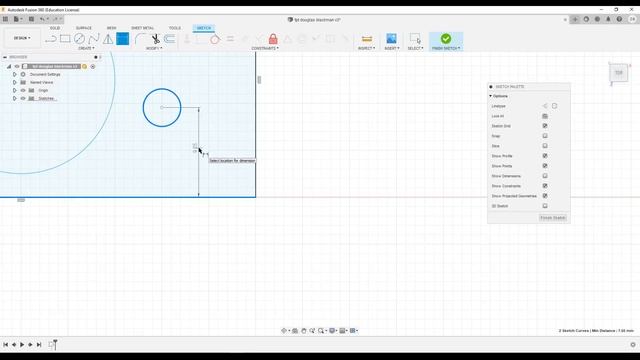Screen dimensions: 640x360
Task: Expand the Document Settings node
Action: pos(15,74)
